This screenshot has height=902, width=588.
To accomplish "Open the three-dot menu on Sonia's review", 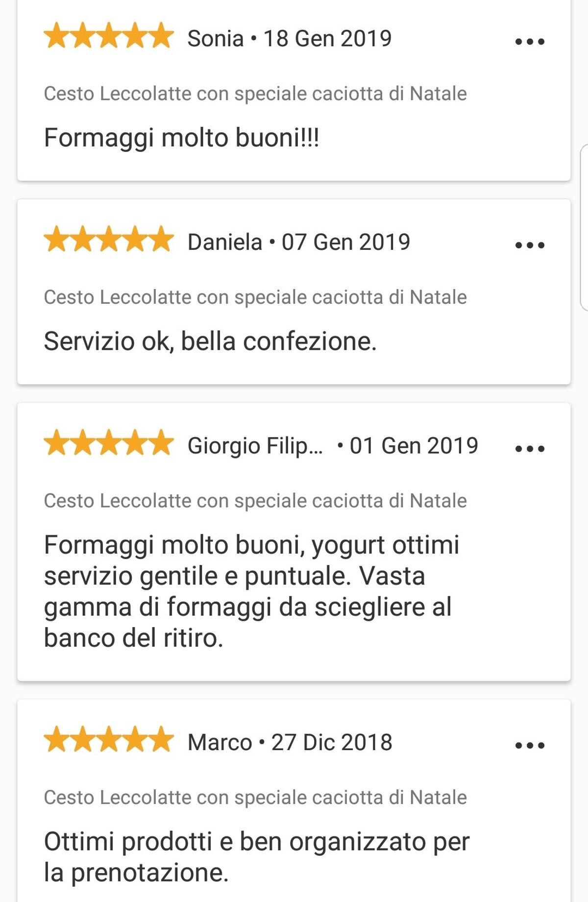I will pos(530,42).
